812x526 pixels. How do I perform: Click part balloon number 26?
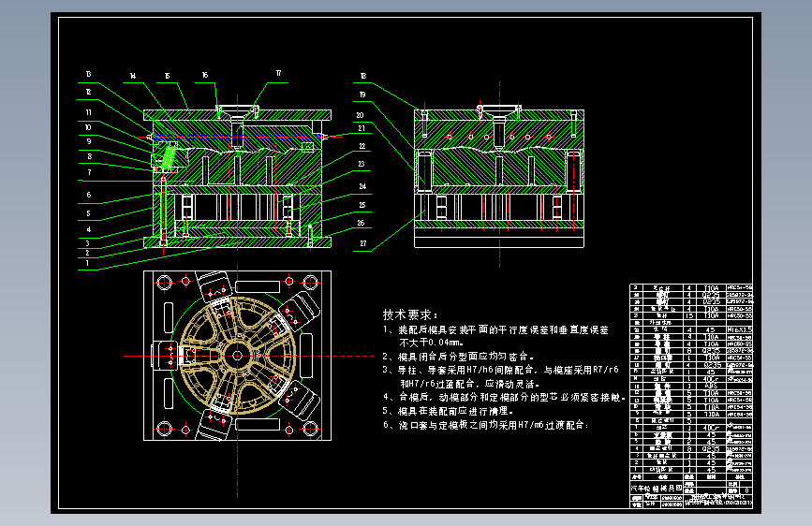click(x=361, y=223)
